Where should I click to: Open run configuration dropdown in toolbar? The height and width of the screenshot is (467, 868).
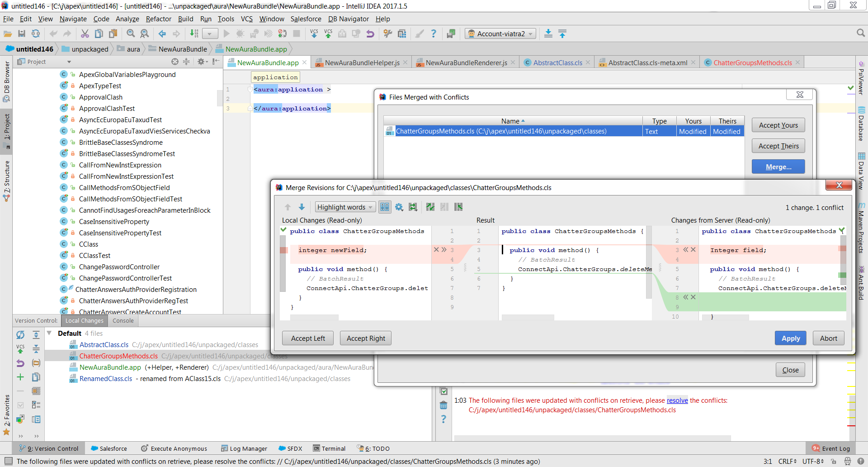coord(210,33)
